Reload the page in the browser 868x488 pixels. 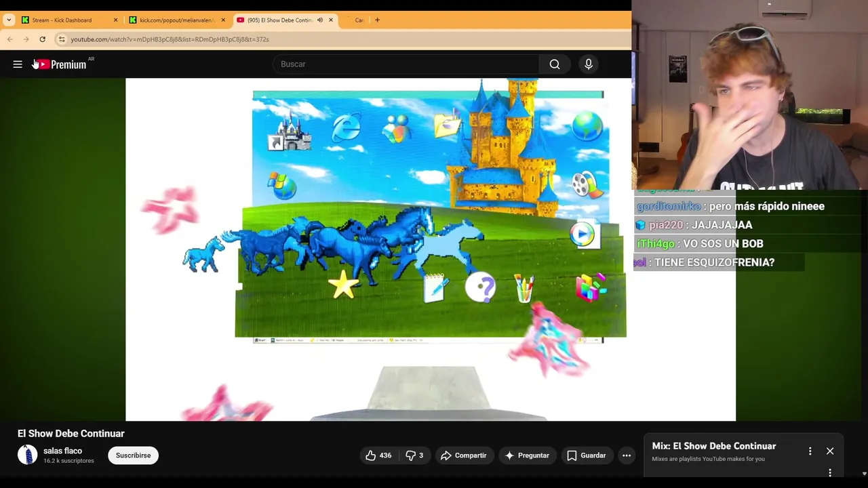click(x=42, y=39)
